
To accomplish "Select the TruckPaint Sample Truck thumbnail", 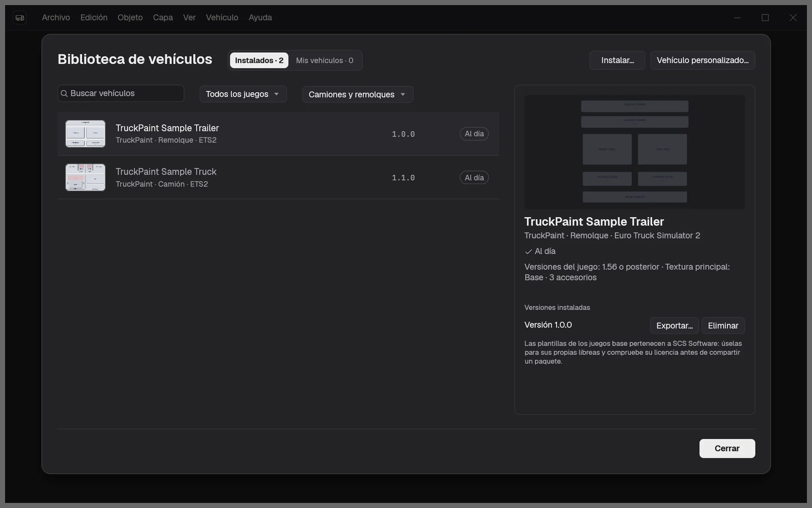I will [x=85, y=177].
